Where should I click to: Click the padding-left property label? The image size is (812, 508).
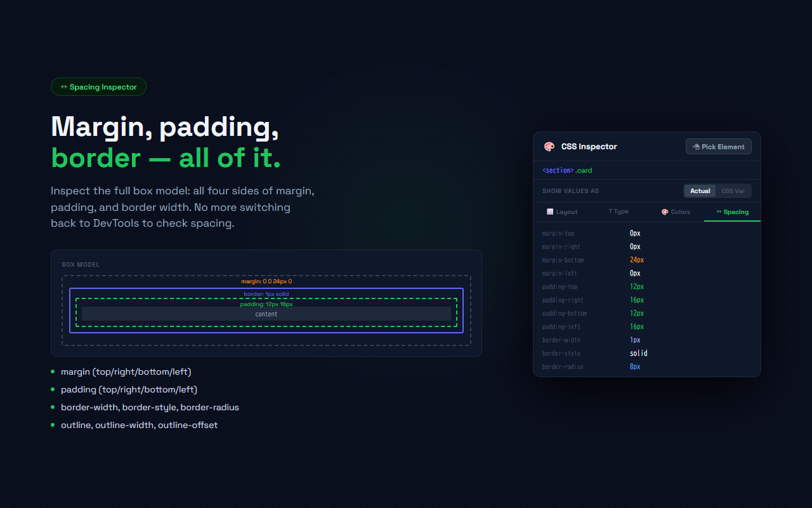[561, 327]
